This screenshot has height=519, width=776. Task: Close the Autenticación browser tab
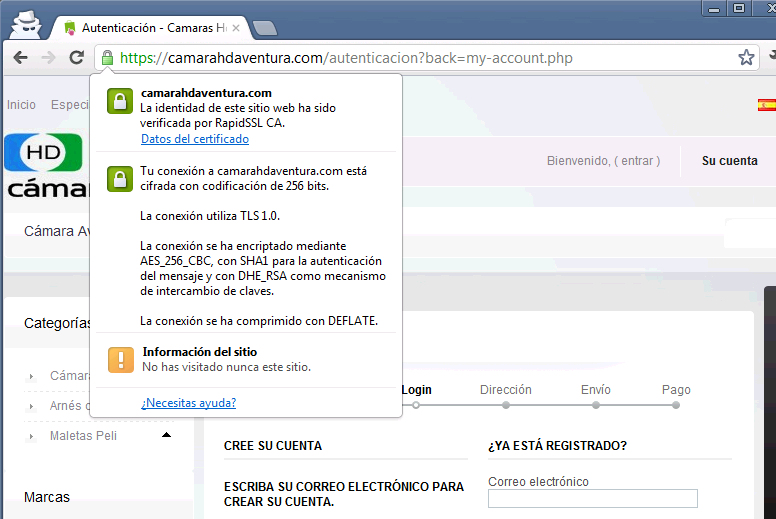236,28
